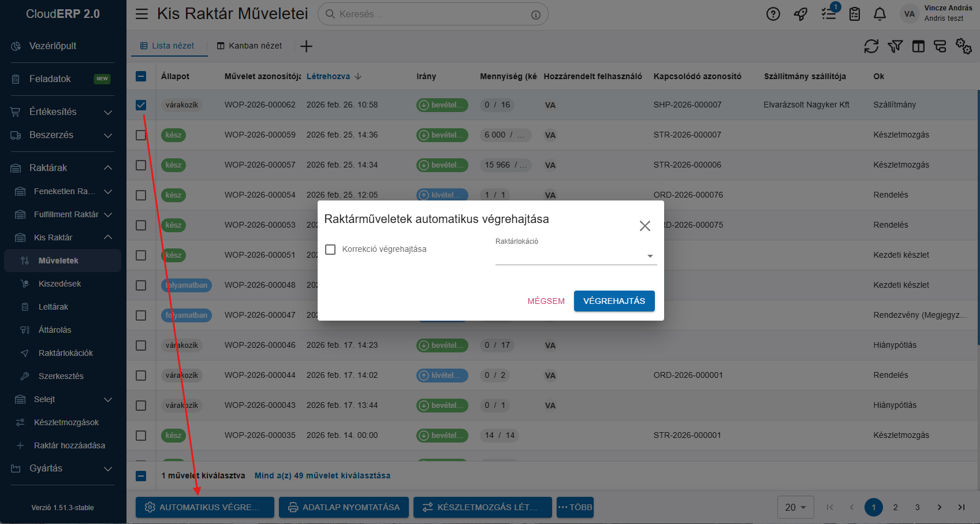Open the rocket quick-start icon
Viewport: 980px width, 524px height.
(800, 14)
